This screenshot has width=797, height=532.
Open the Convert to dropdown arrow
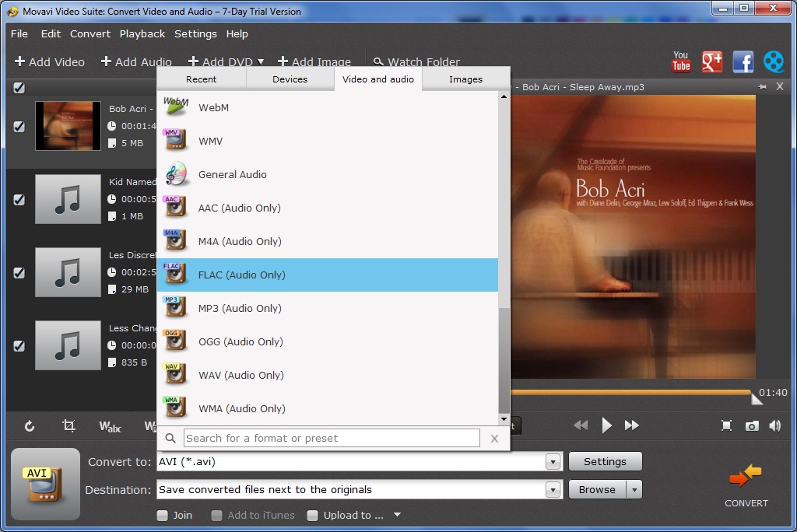553,462
